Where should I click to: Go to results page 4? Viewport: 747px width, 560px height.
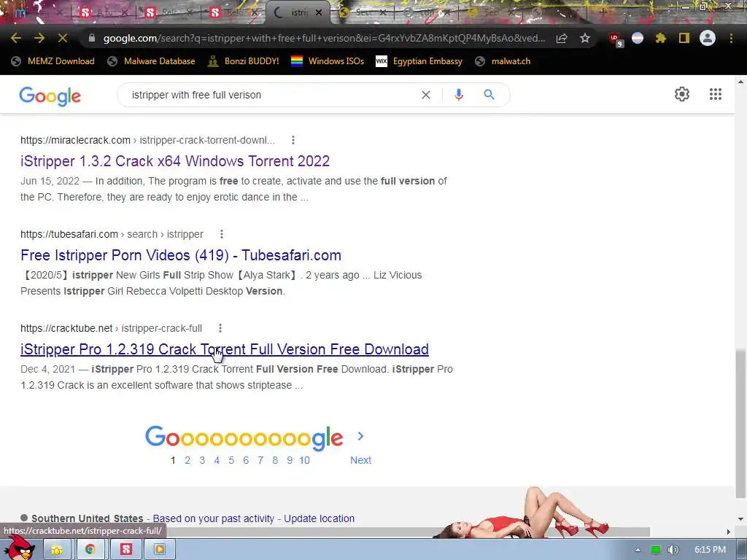(217, 460)
